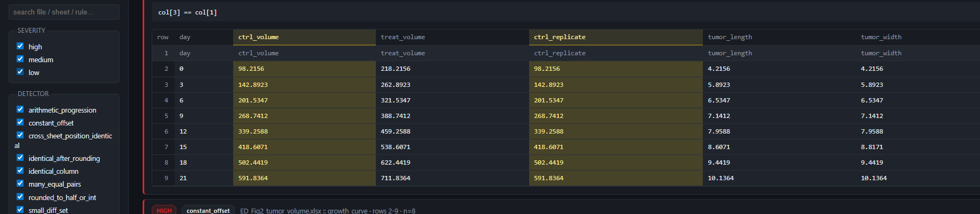Screen dimensions: 980x214
Task: Click treat_volume cell 262.8923
Action: [x=452, y=85]
